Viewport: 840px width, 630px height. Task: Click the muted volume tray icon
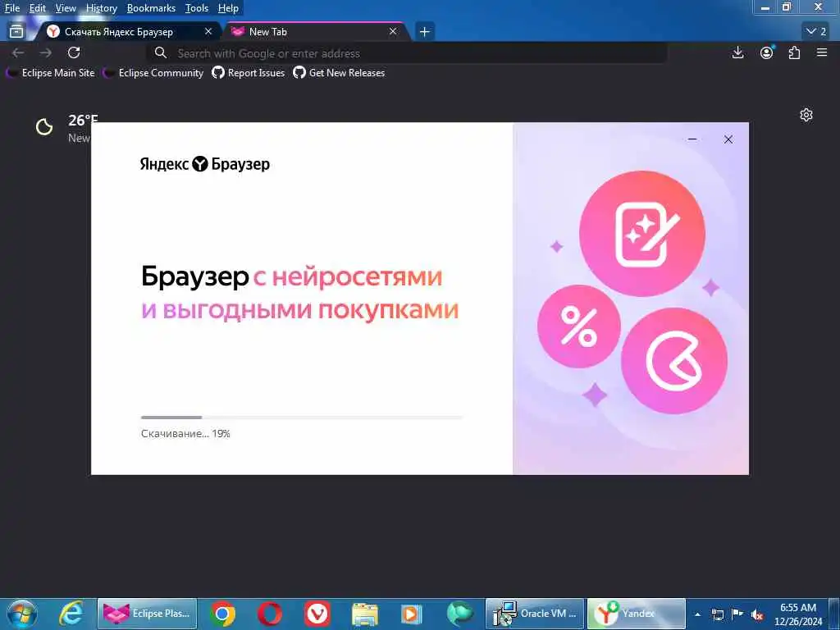tap(757, 614)
